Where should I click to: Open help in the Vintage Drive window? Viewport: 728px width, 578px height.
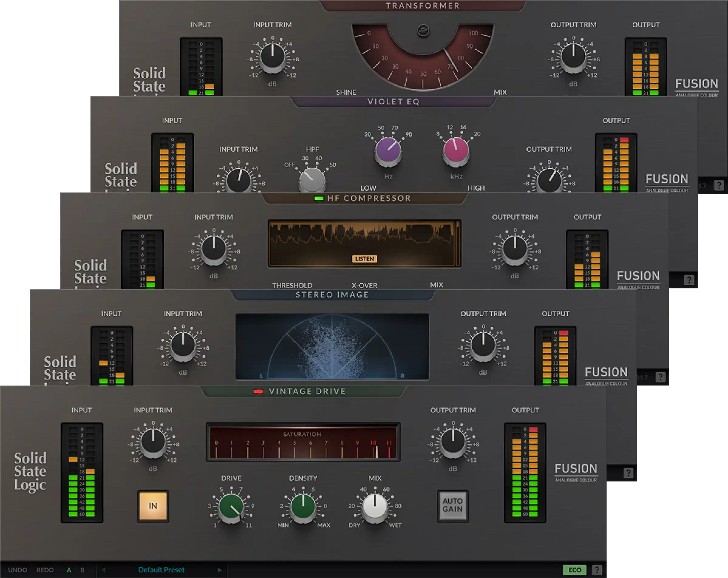(x=597, y=570)
